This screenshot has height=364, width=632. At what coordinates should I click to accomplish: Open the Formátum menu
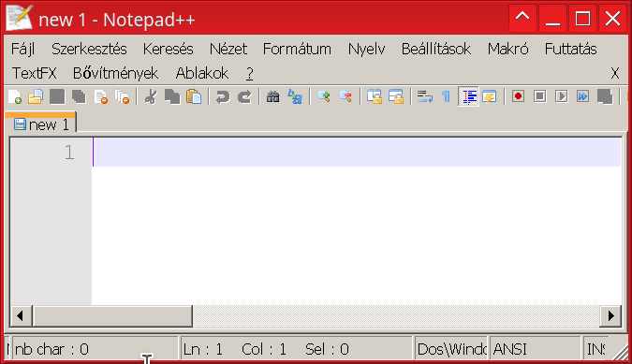(x=297, y=49)
